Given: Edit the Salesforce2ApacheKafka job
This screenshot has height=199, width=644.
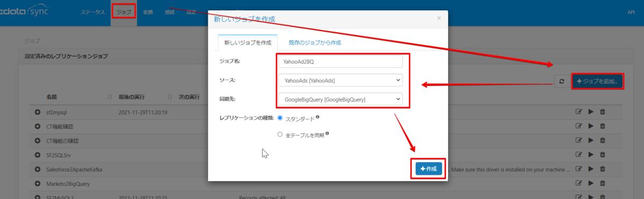Looking at the screenshot, I should coord(579,169).
